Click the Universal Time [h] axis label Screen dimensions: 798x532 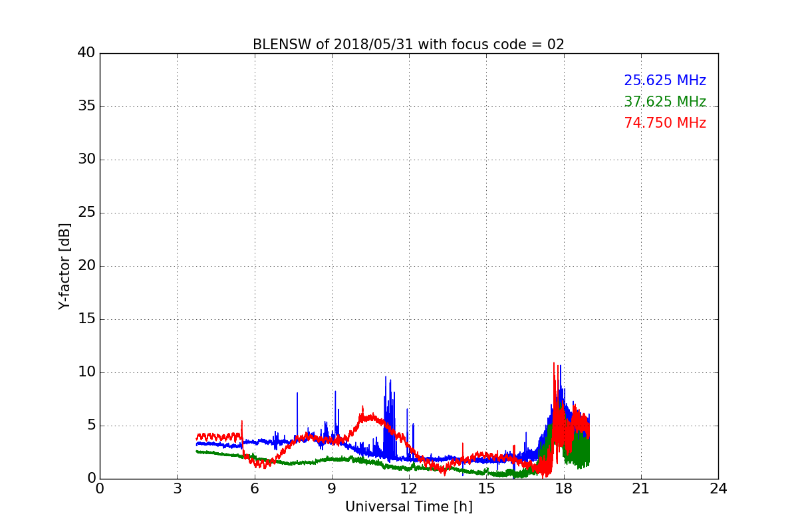pos(409,507)
